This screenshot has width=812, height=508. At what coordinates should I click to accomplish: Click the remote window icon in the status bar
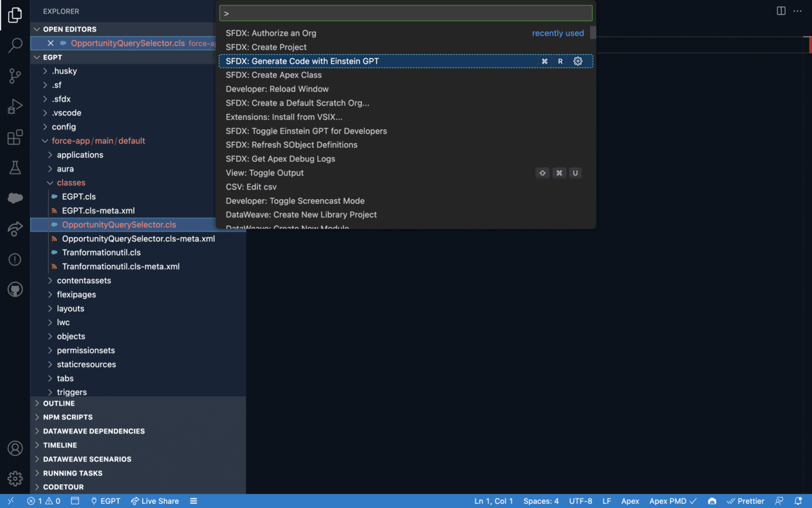(x=11, y=501)
